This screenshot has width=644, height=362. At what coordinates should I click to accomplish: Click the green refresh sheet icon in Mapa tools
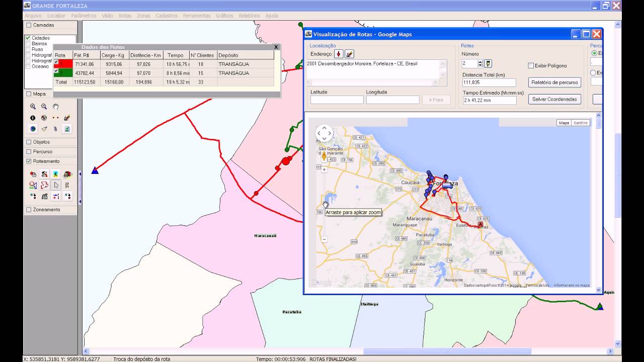(x=67, y=129)
